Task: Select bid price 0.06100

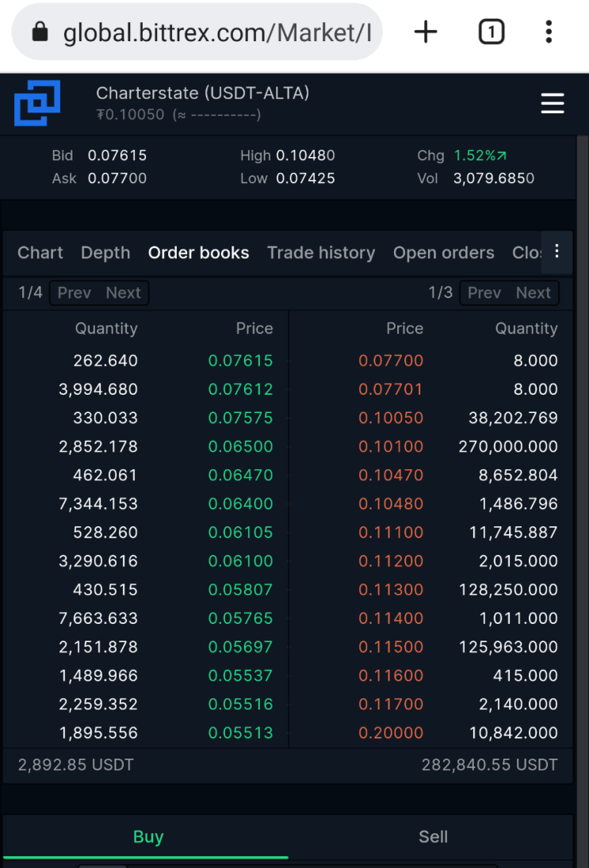Action: (241, 561)
